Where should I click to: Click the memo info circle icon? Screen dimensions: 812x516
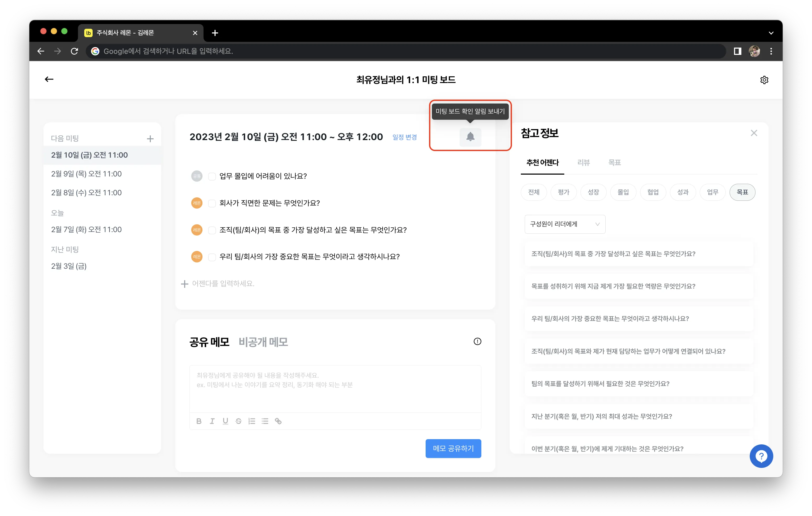[477, 341]
